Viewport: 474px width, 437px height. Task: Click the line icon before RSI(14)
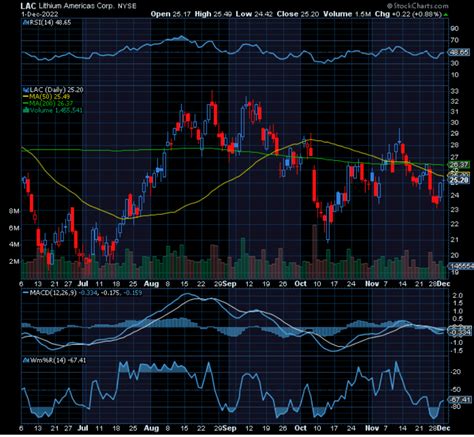pos(25,23)
